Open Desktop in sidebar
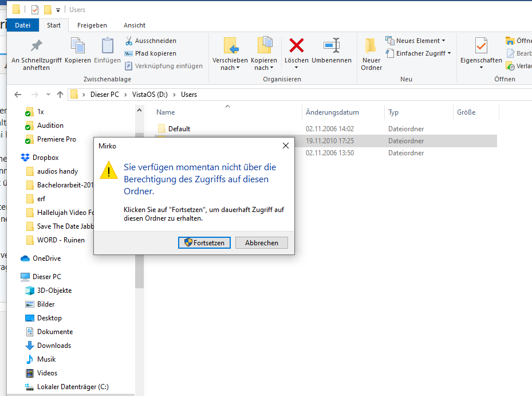The width and height of the screenshot is (532, 396). pyautogui.click(x=49, y=318)
